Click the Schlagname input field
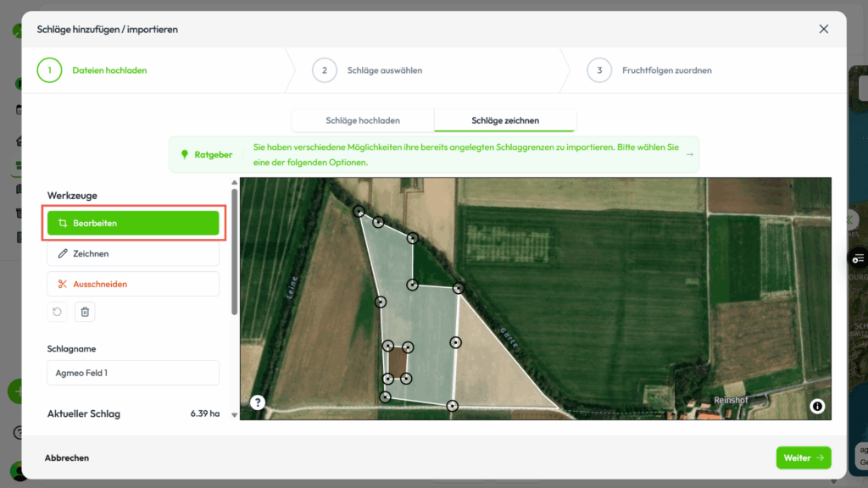Screen dimensions: 868x488 [133, 373]
